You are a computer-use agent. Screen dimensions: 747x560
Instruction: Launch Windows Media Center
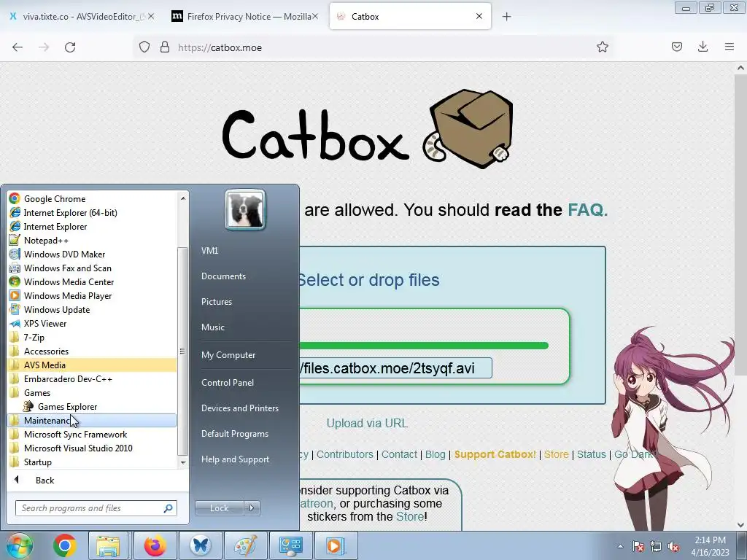pos(69,282)
